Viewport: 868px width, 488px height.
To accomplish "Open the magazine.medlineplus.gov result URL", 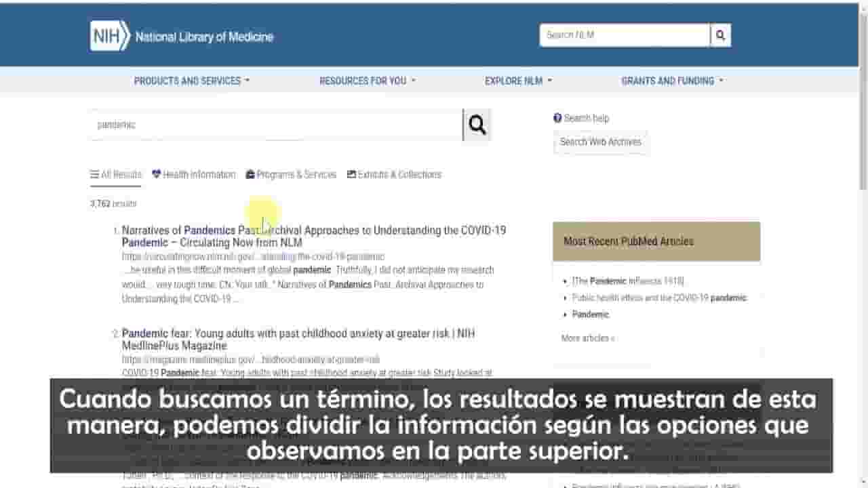I will point(251,360).
